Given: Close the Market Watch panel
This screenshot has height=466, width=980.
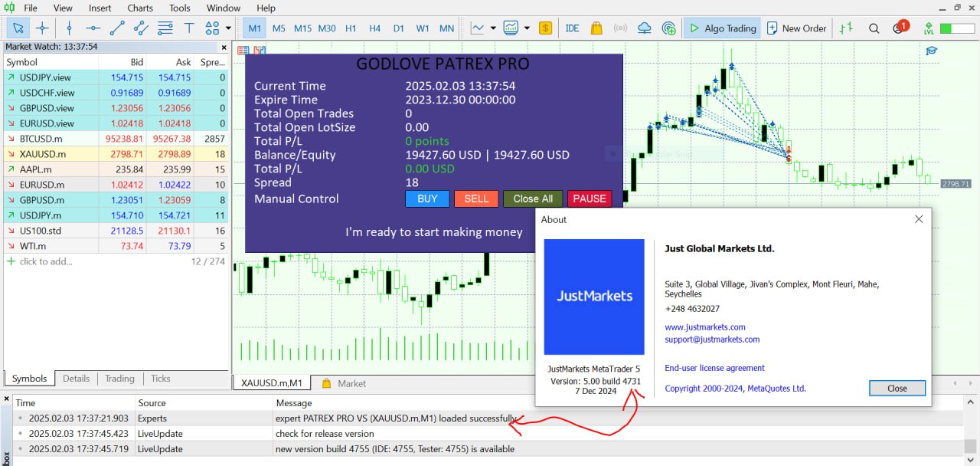Looking at the screenshot, I should coord(224,47).
